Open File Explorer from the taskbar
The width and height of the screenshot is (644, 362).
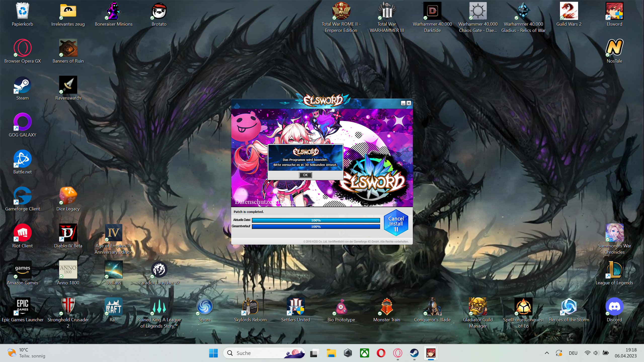point(331,353)
